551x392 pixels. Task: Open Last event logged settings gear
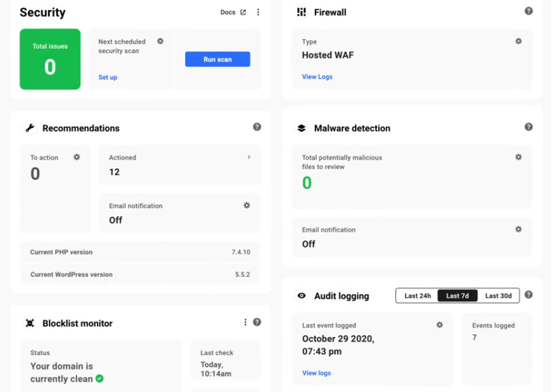(x=440, y=325)
